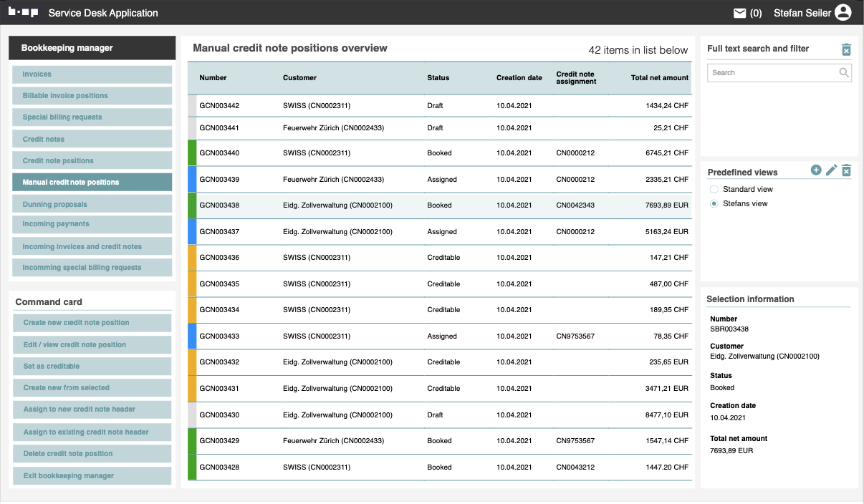Click the search magnifier icon
The image size is (864, 504).
(844, 72)
